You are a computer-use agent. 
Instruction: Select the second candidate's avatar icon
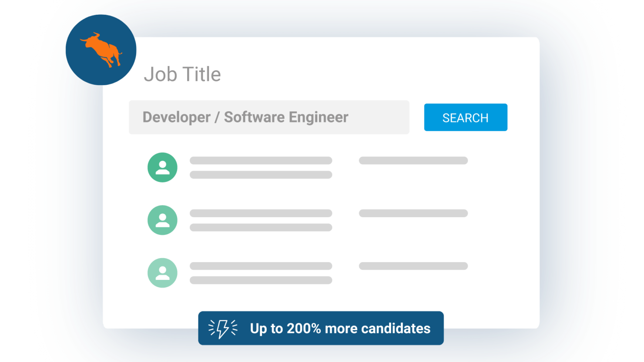coord(162,220)
